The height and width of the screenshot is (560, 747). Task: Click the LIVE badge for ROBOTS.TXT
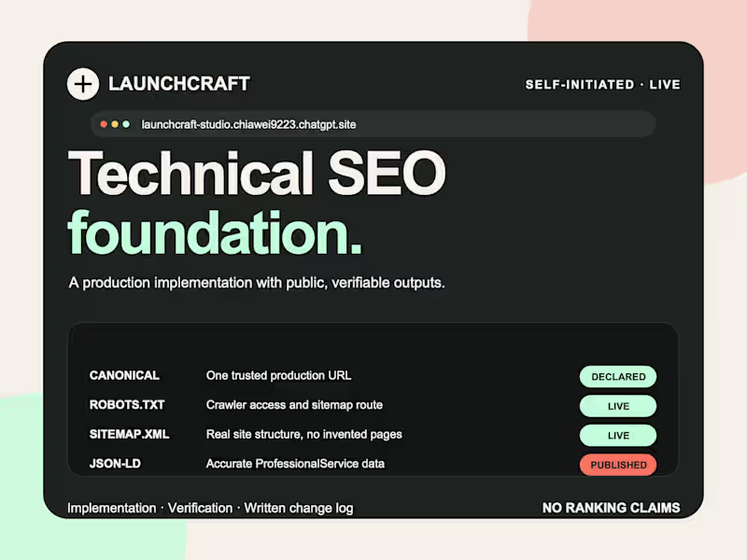point(618,406)
